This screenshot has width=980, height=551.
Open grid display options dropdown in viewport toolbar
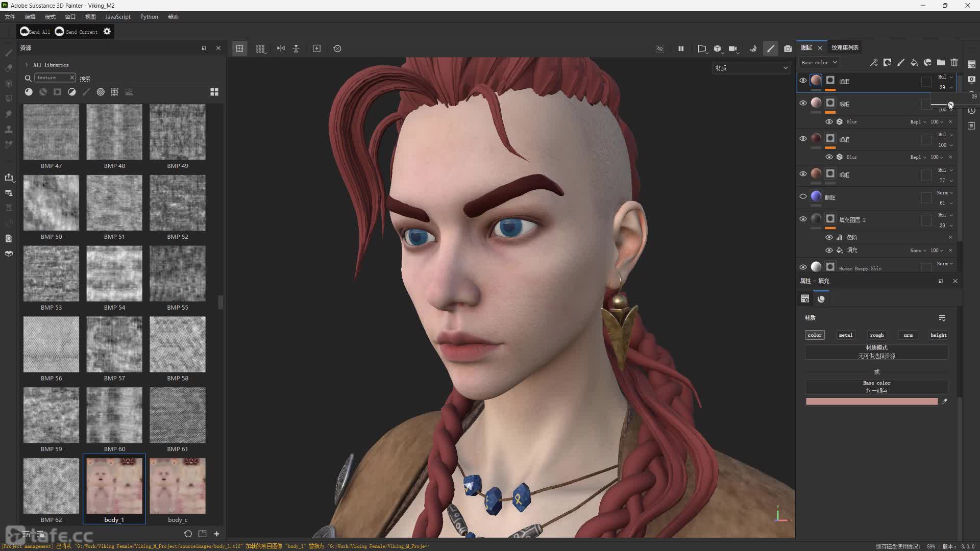click(261, 48)
